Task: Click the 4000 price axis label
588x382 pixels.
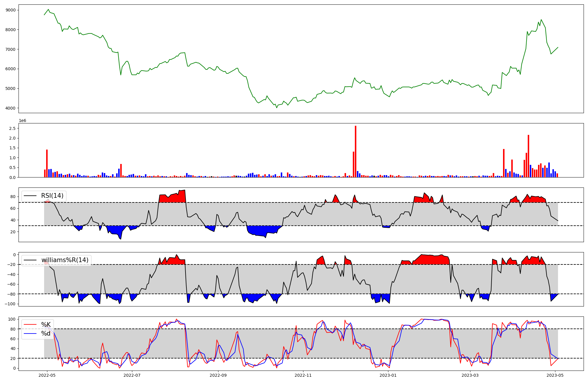Action: pos(11,108)
